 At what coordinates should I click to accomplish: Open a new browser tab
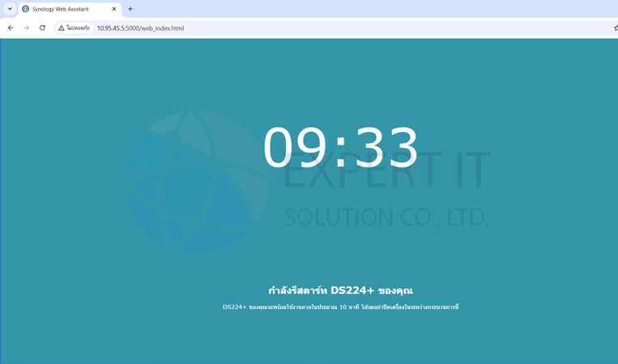click(x=130, y=9)
